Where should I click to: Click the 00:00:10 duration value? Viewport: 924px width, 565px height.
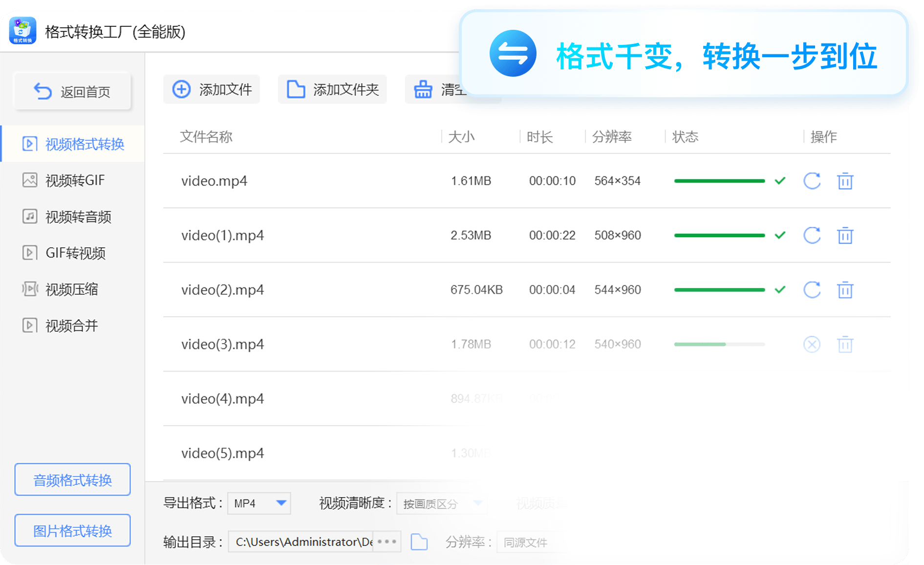[552, 181]
